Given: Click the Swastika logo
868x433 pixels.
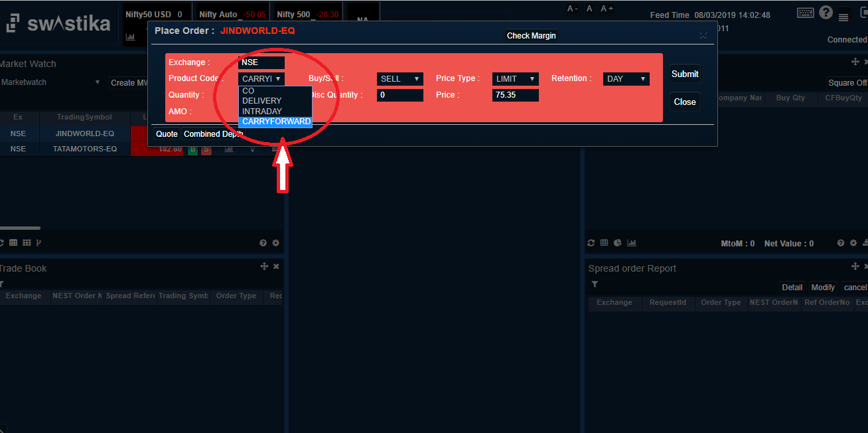Looking at the screenshot, I should click(x=58, y=24).
